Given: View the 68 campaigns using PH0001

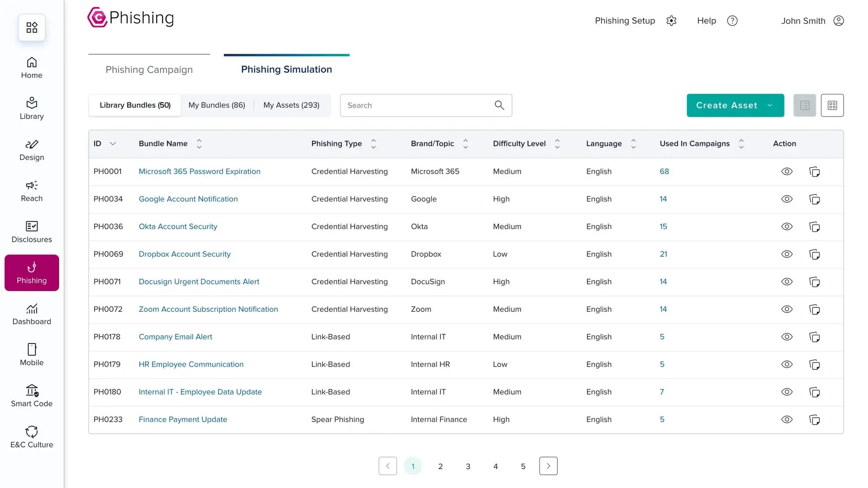Looking at the screenshot, I should (x=664, y=171).
